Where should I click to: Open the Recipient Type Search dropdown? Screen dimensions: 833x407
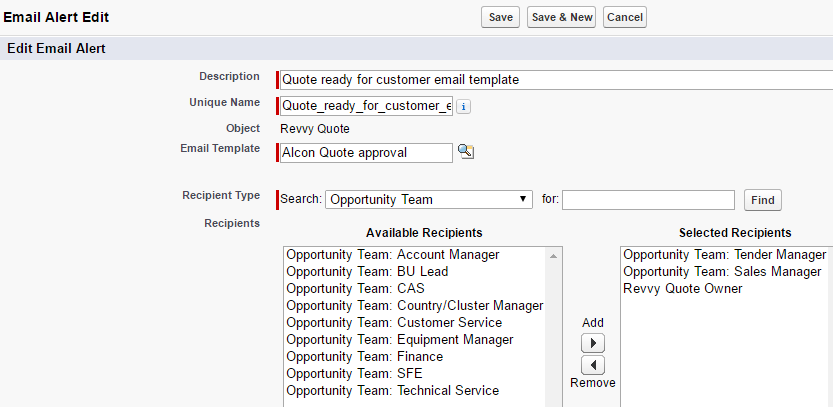click(429, 200)
